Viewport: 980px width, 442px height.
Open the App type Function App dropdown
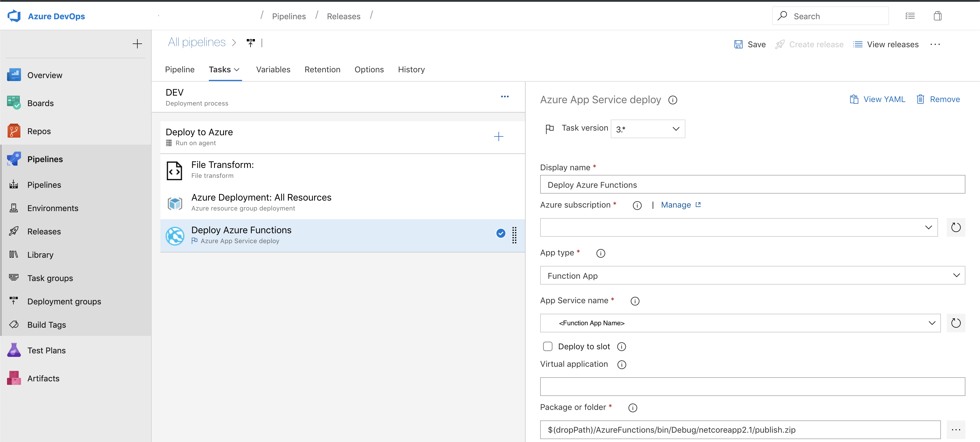tap(752, 276)
